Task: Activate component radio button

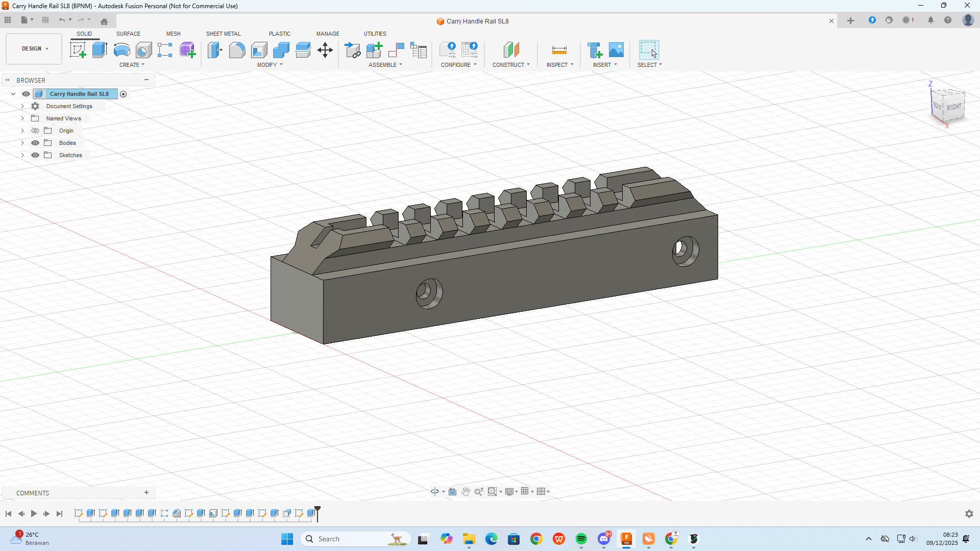Action: [123, 94]
